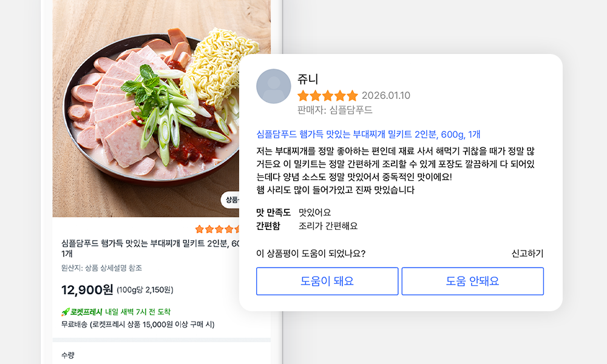
Task: Open the budae-jjigae product photo
Action: tap(146, 109)
